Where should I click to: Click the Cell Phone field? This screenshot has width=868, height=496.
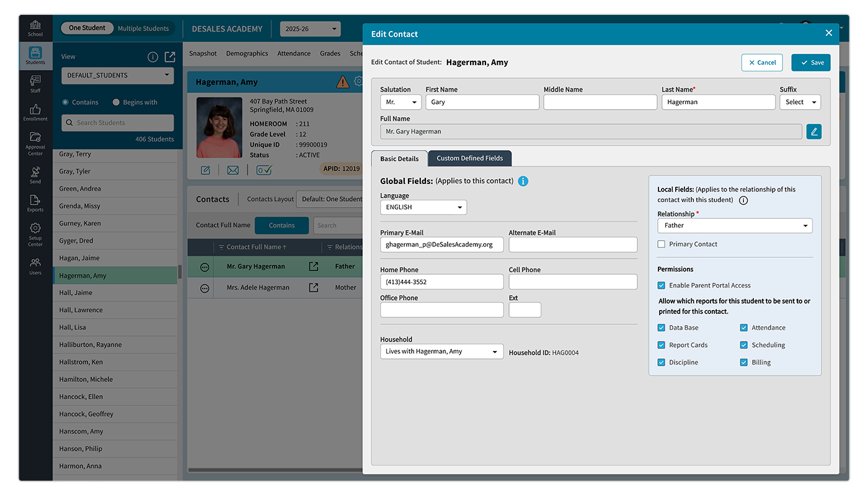pos(573,281)
